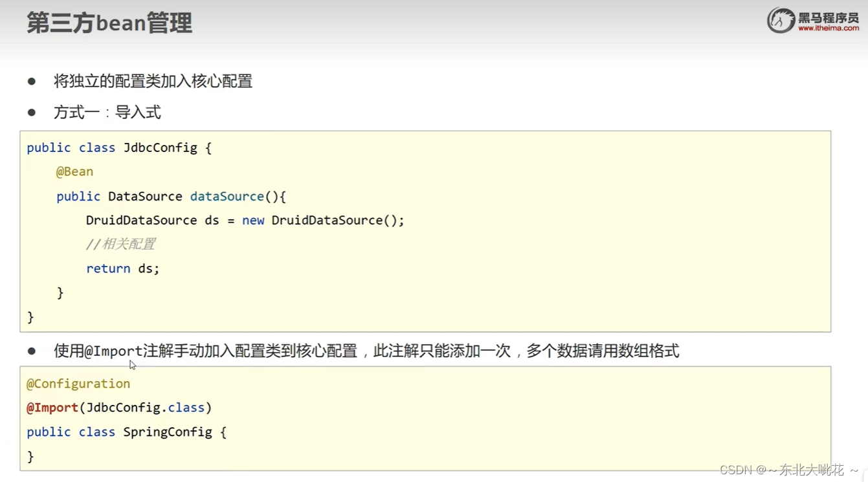The width and height of the screenshot is (868, 482).
Task: Click the public DataSource dataSource(){ line
Action: click(x=171, y=196)
